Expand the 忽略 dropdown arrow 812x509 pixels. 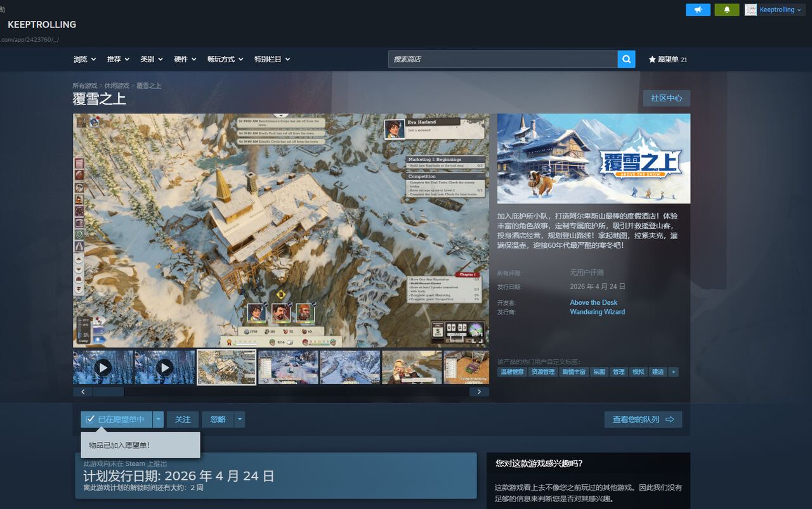[239, 420]
